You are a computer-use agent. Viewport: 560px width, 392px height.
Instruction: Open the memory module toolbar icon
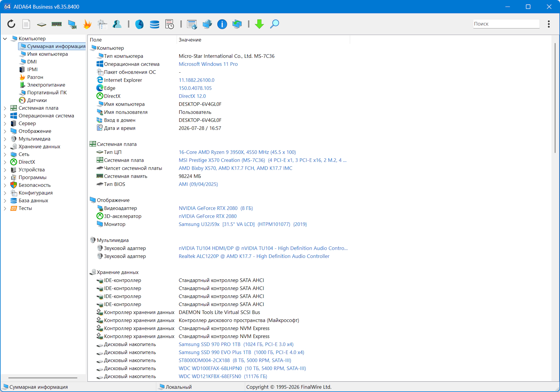click(x=57, y=24)
